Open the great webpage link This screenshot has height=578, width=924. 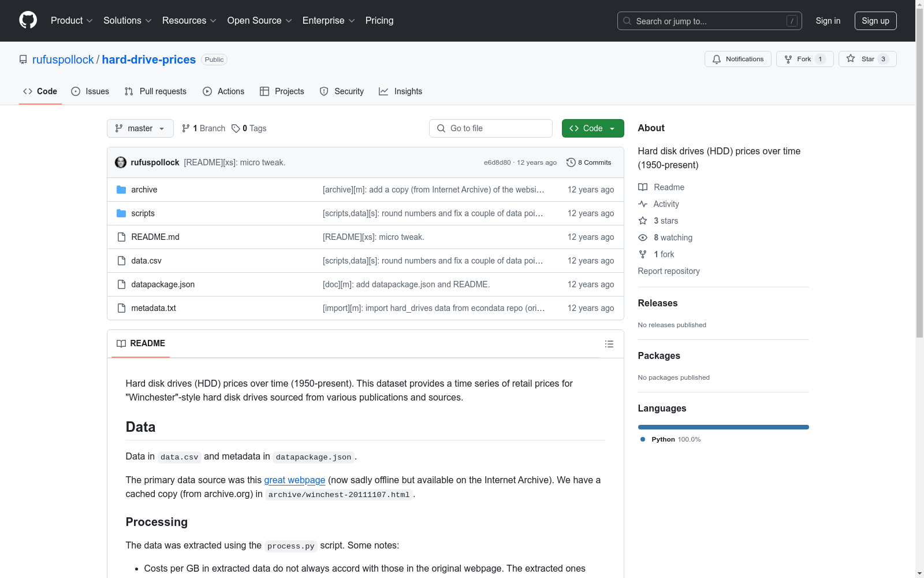click(x=295, y=480)
